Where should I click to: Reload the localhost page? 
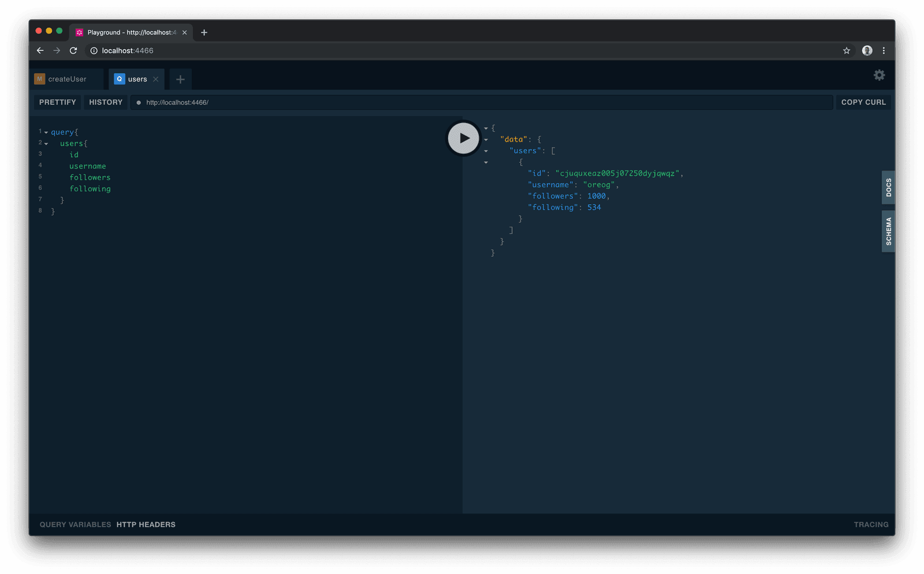click(x=73, y=51)
